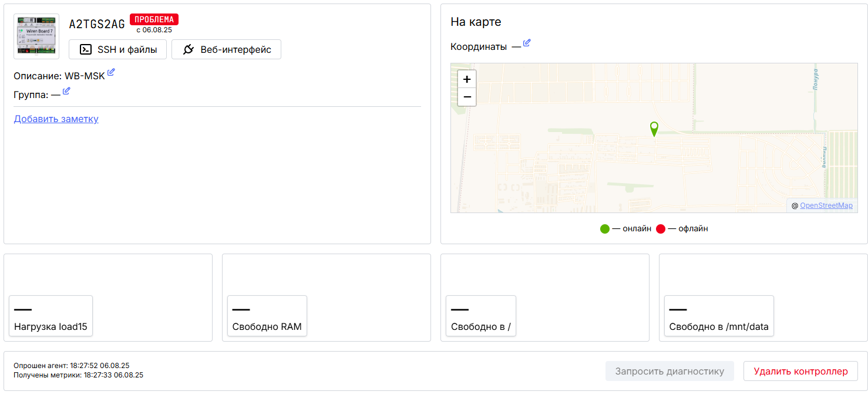Click the Wiren Board controller thumbnail

coord(36,36)
